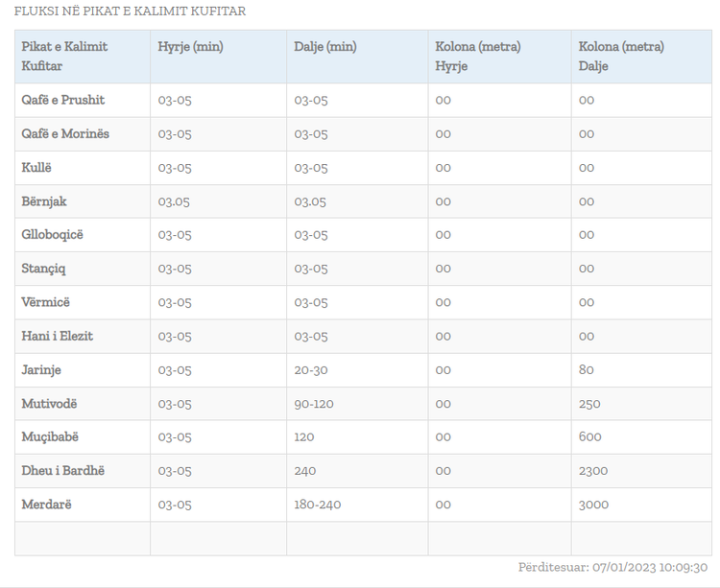Click the Hyrje (min) column header
Image resolution: width=720 pixels, height=588 pixels.
(x=191, y=47)
